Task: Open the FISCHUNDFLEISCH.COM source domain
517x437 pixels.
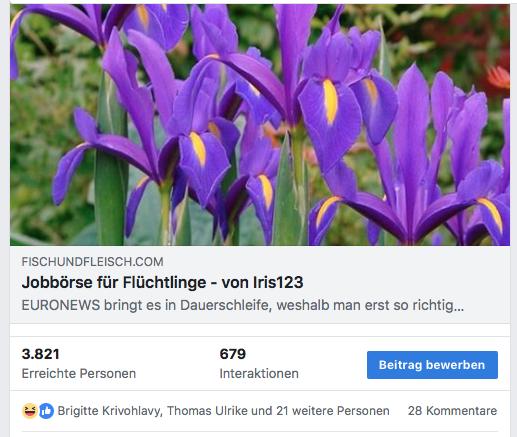Action: (x=92, y=262)
